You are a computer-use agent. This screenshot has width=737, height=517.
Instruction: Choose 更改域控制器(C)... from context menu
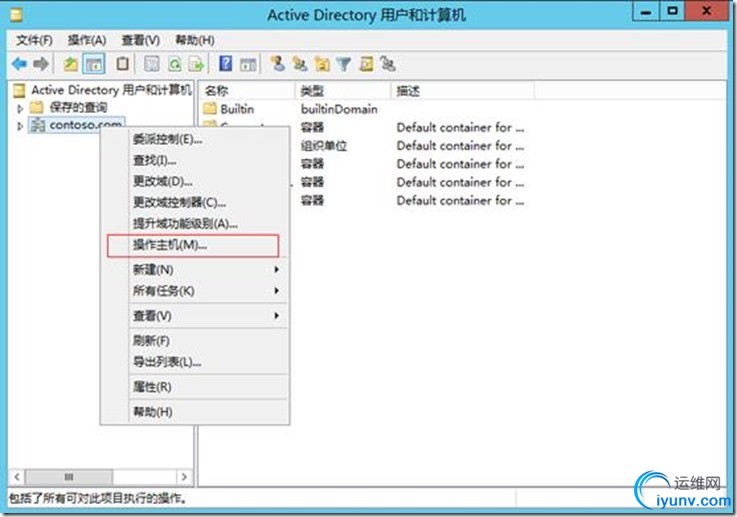pyautogui.click(x=195, y=203)
